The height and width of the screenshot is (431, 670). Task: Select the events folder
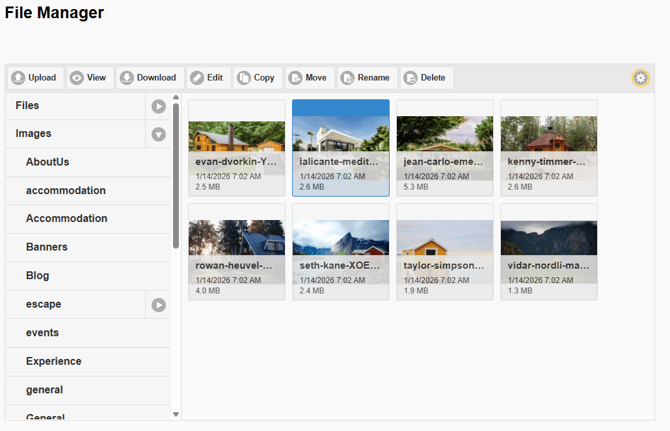(x=42, y=333)
